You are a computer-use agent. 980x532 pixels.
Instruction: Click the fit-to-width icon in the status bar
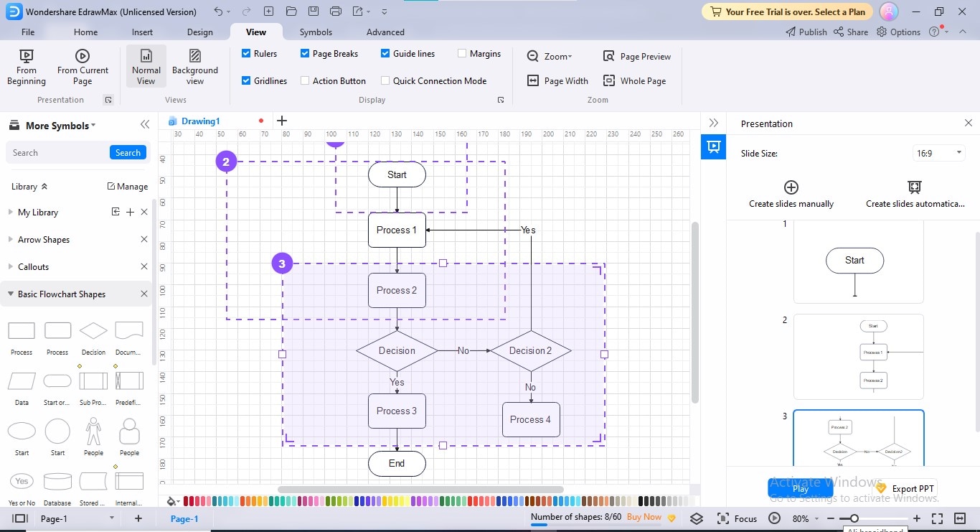point(960,518)
